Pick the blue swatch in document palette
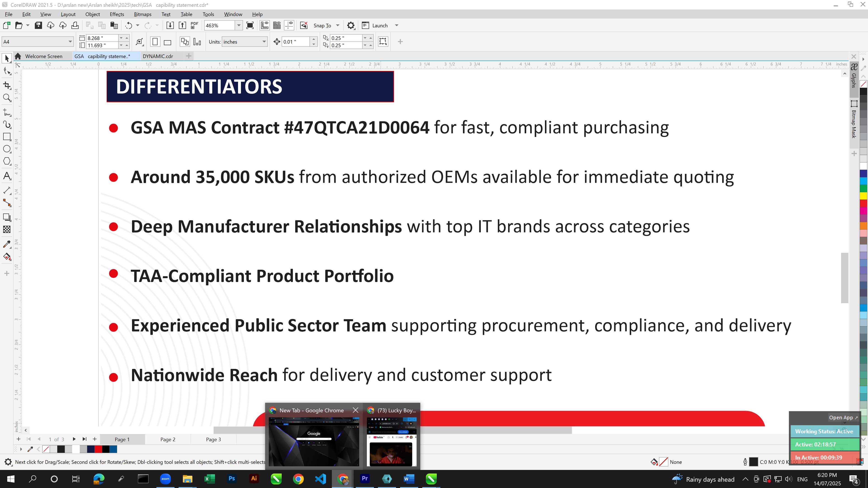Screen dimensions: 868x488 pos(113,449)
